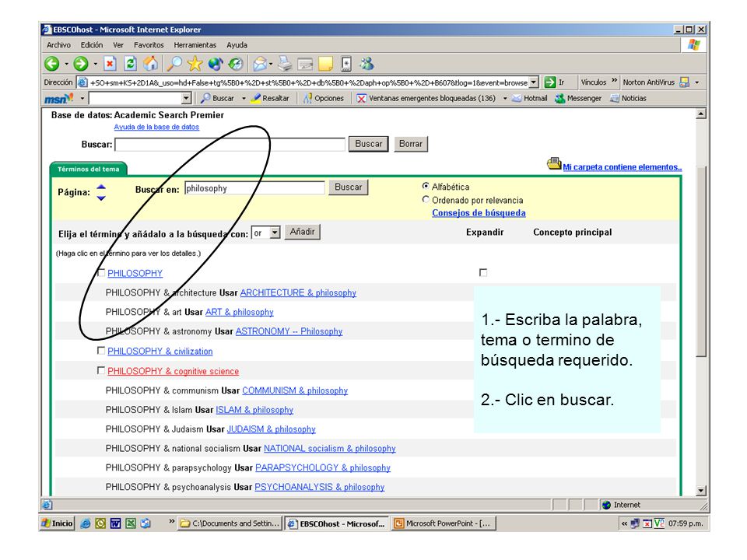
Task: Click the Página up arrow
Action: click(x=101, y=187)
